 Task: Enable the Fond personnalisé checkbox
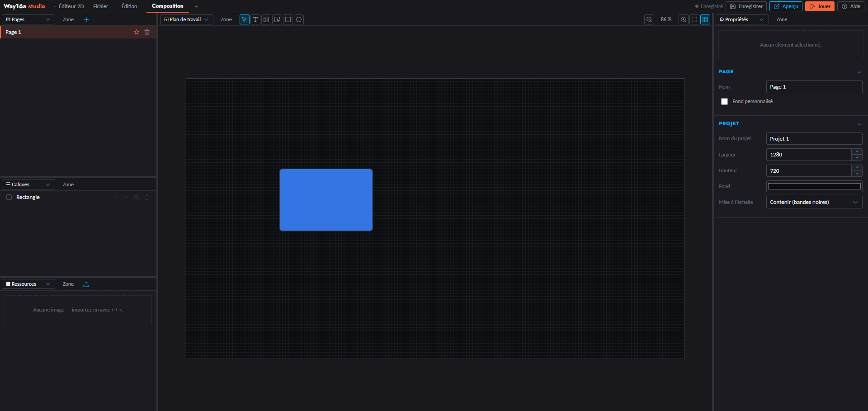point(725,101)
